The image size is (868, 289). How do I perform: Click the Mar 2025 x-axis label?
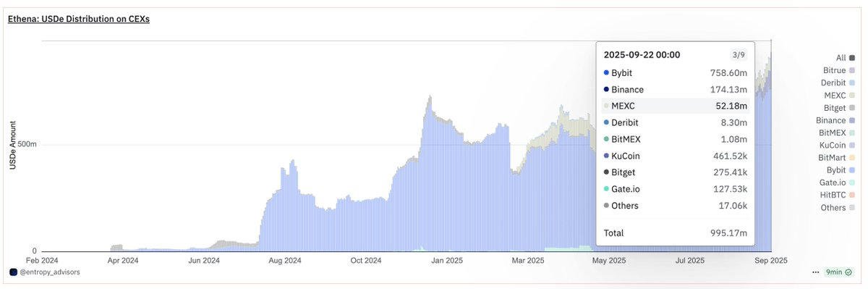pyautogui.click(x=528, y=260)
